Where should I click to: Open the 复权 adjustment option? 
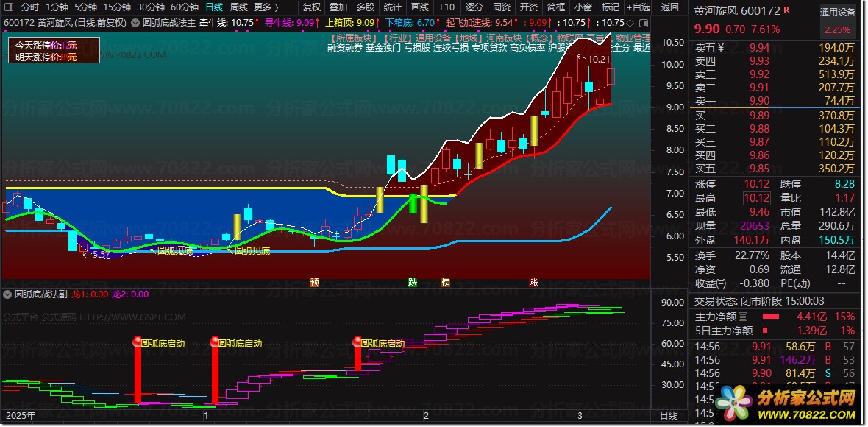tap(312, 7)
